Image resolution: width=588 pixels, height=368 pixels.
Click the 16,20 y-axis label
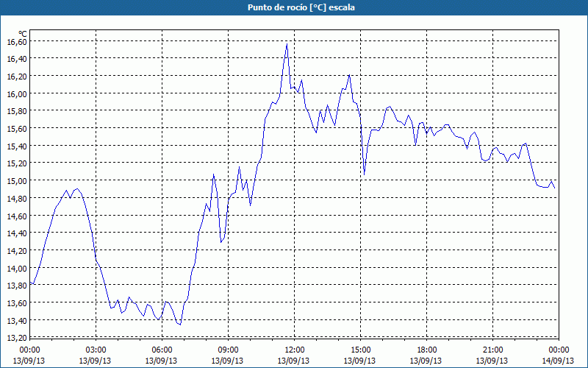[x=17, y=77]
